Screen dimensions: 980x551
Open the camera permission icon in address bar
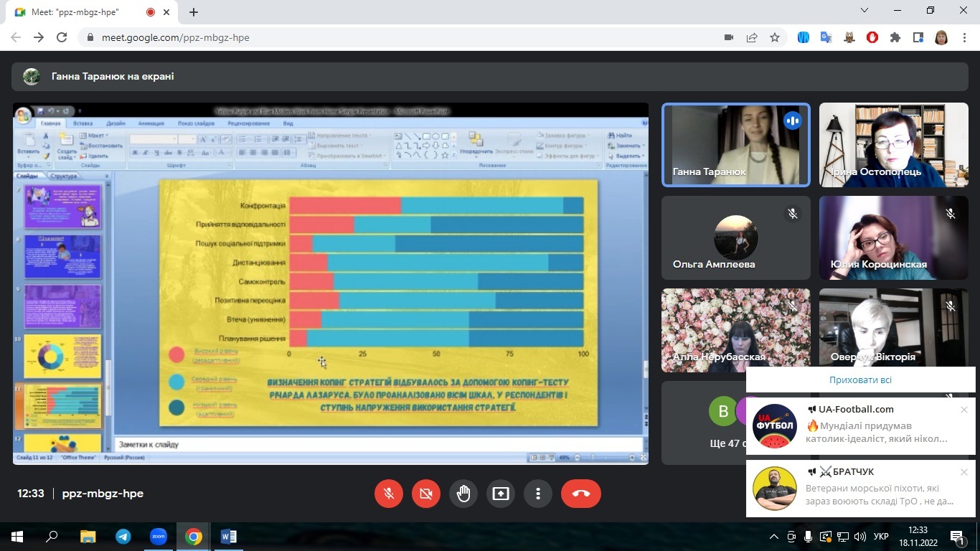[x=729, y=37]
